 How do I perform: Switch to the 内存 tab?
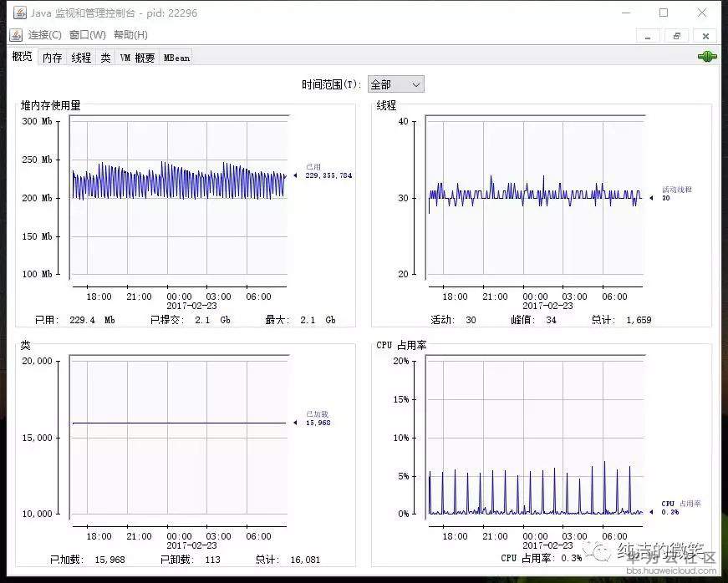click(52, 58)
